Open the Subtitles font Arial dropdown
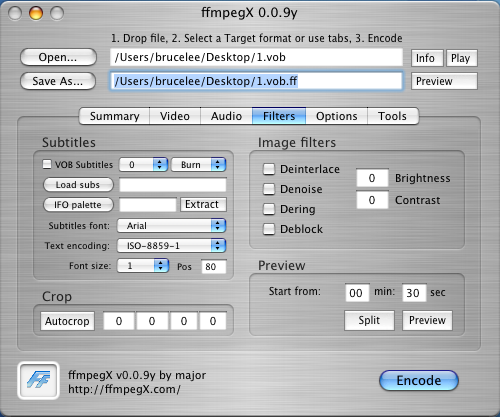 [171, 226]
